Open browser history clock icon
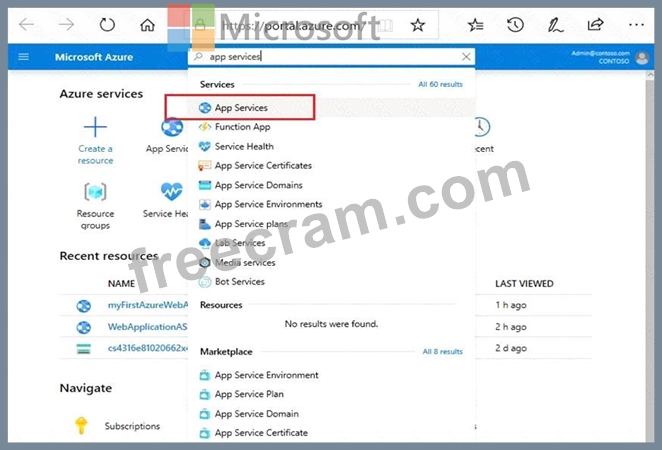 (x=515, y=25)
